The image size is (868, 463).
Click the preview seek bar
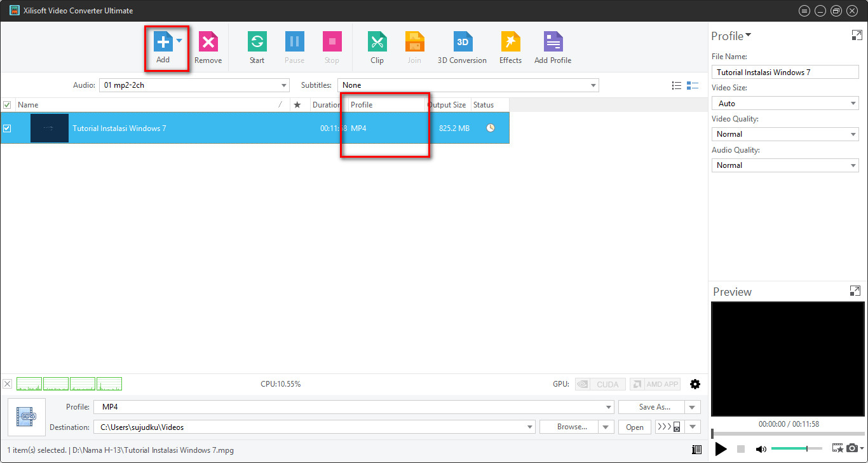click(787, 434)
